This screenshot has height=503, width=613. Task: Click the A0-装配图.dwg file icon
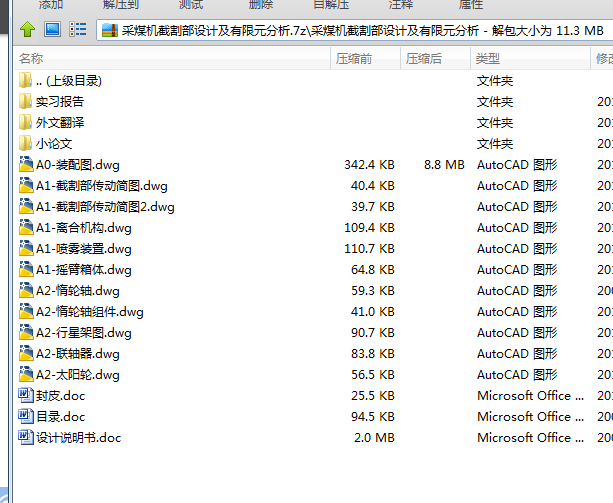pyautogui.click(x=26, y=165)
